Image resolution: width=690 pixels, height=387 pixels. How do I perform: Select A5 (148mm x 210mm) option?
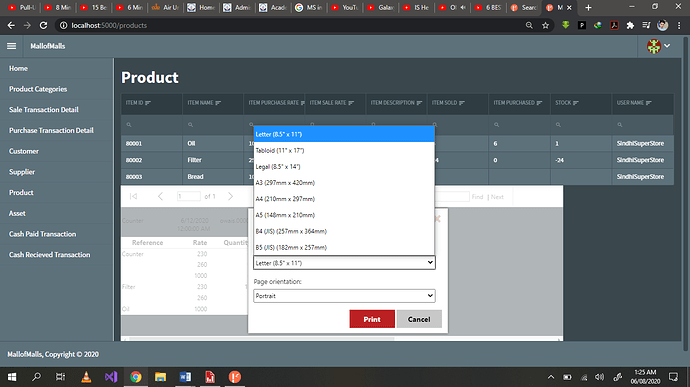[x=344, y=215]
